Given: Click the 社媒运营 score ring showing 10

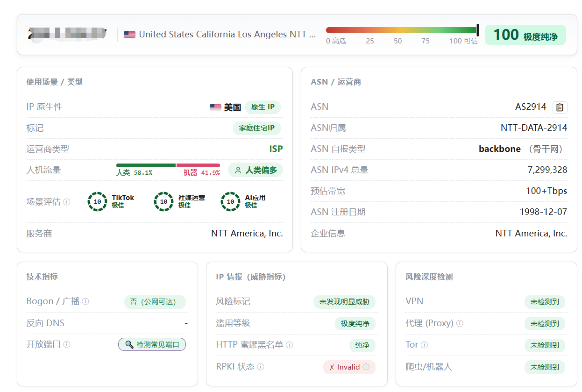Looking at the screenshot, I should (164, 202).
